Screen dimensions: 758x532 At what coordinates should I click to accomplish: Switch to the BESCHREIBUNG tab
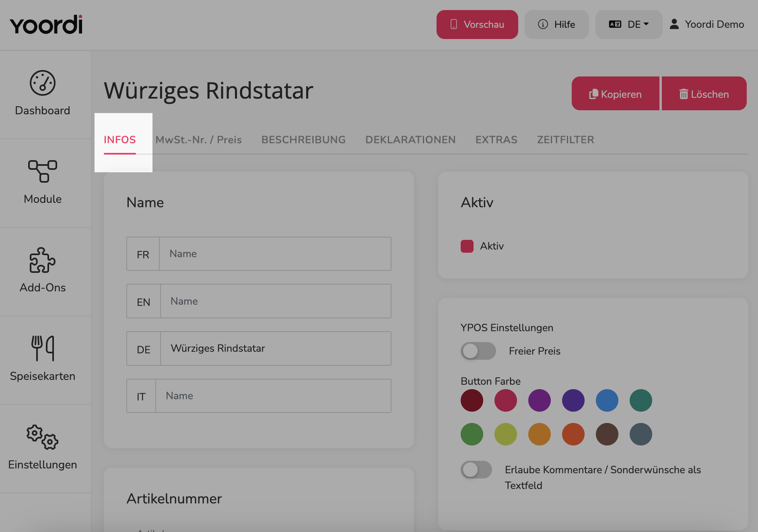click(303, 140)
